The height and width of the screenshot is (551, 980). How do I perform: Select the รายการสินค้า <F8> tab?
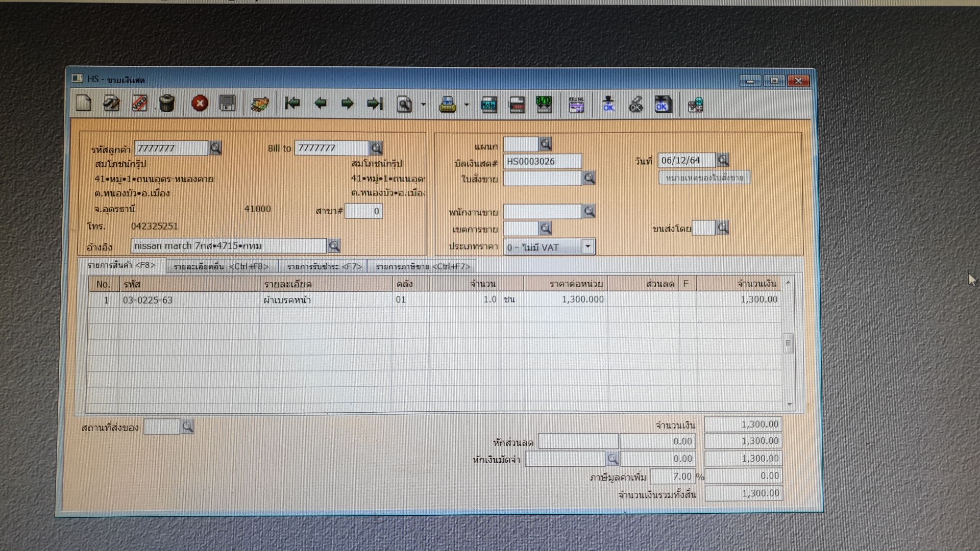(121, 265)
